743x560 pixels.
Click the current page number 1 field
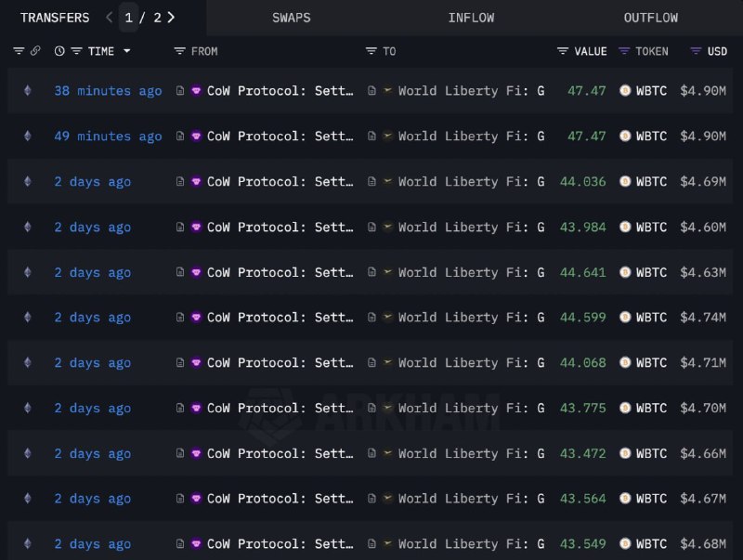click(128, 18)
